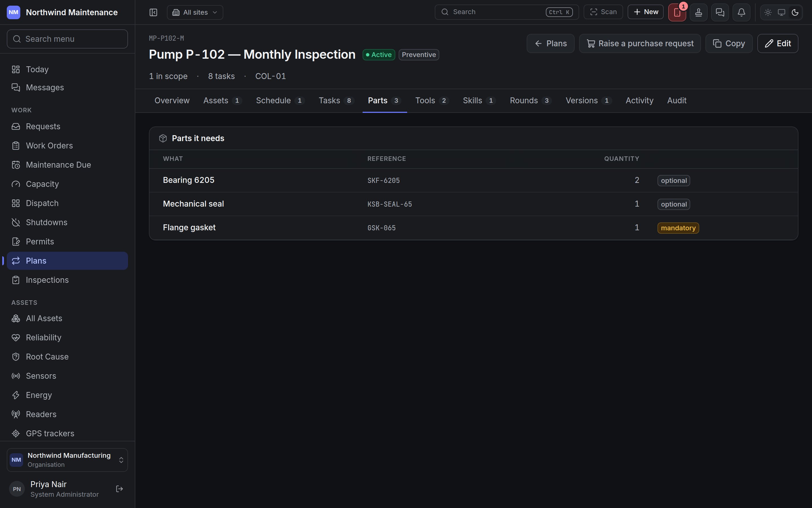Open Requests in sidebar
812x508 pixels.
67,126
